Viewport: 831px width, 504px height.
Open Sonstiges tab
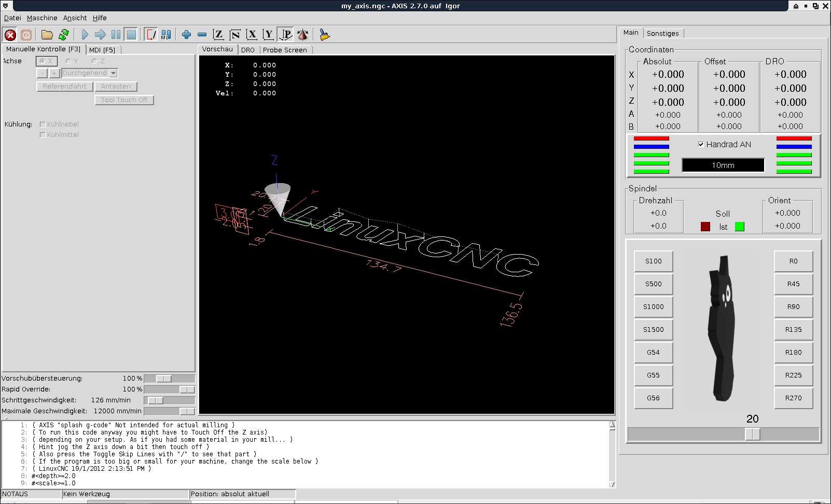tap(663, 33)
